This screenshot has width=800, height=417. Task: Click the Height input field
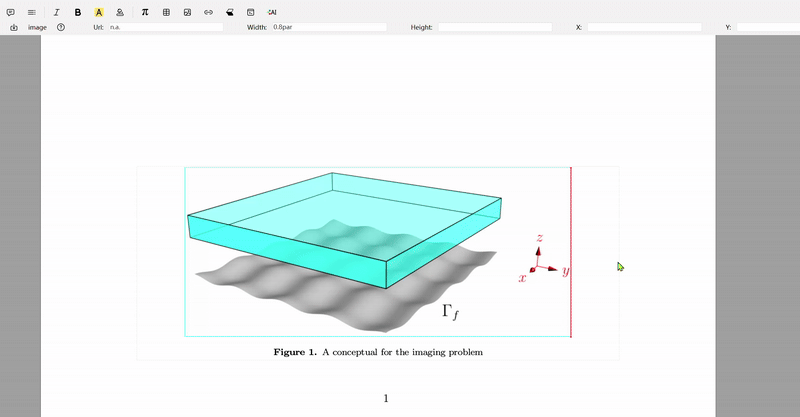[494, 27]
